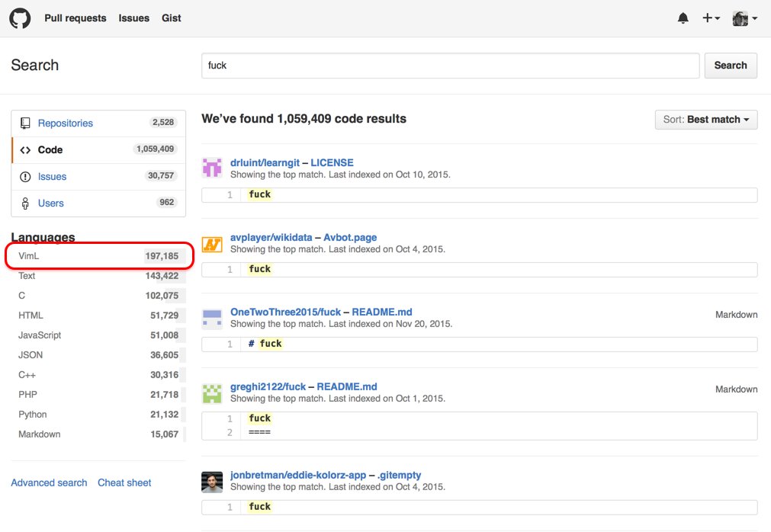Click jonbretman photo avatar thumbnail
This screenshot has width=771, height=532.
tap(212, 482)
